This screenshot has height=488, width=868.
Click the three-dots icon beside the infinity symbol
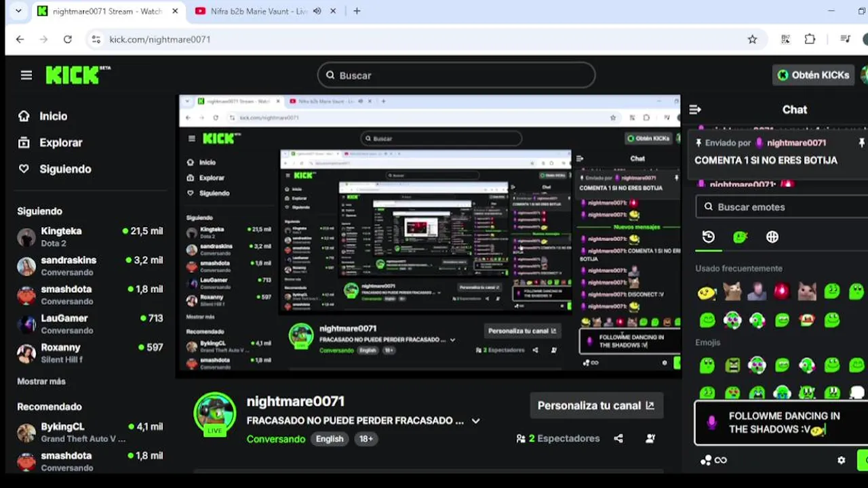pos(706,460)
